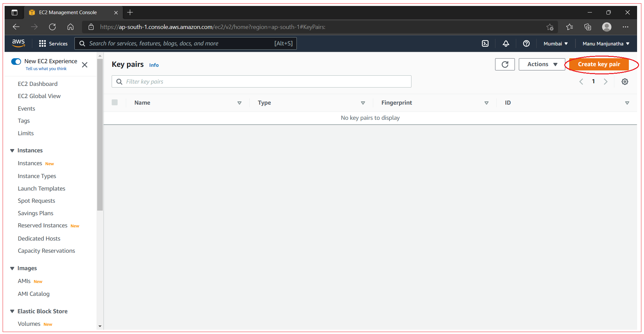Open the Key pairs Info link

pos(154,65)
